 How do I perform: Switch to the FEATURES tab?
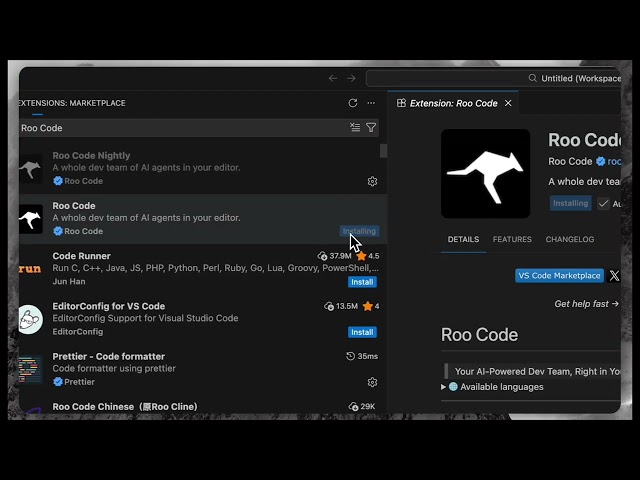pyautogui.click(x=512, y=239)
